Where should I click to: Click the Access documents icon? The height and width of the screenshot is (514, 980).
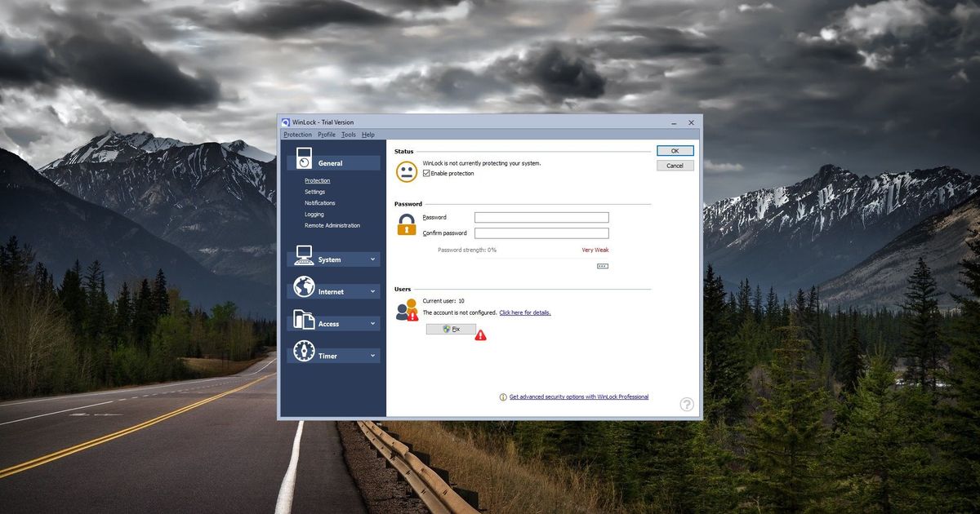[304, 320]
